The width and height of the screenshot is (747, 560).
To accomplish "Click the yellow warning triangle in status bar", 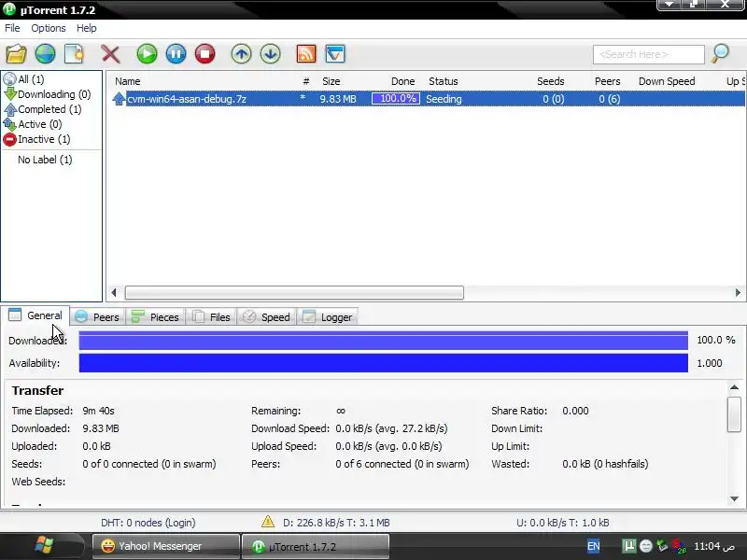I will 268,522.
